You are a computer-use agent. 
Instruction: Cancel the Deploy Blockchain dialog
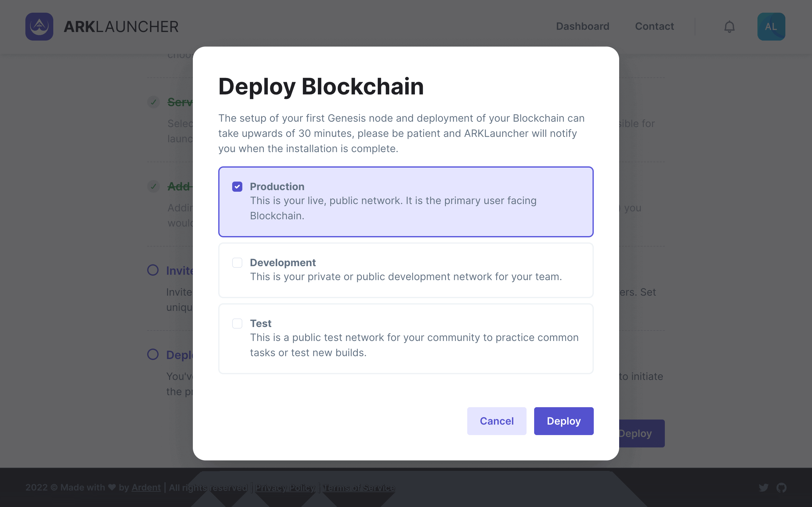[497, 421]
